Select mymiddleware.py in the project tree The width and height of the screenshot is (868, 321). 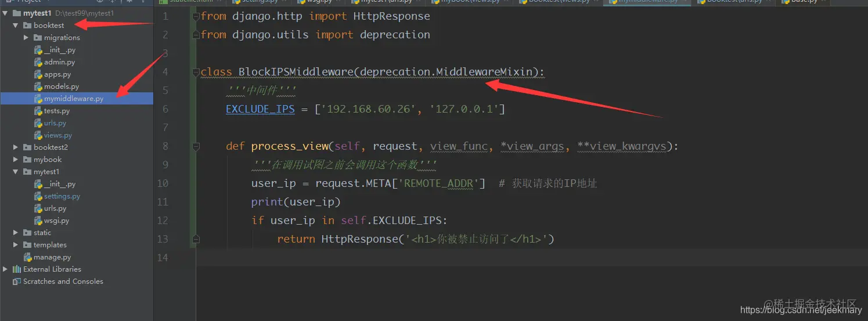pyautogui.click(x=77, y=99)
